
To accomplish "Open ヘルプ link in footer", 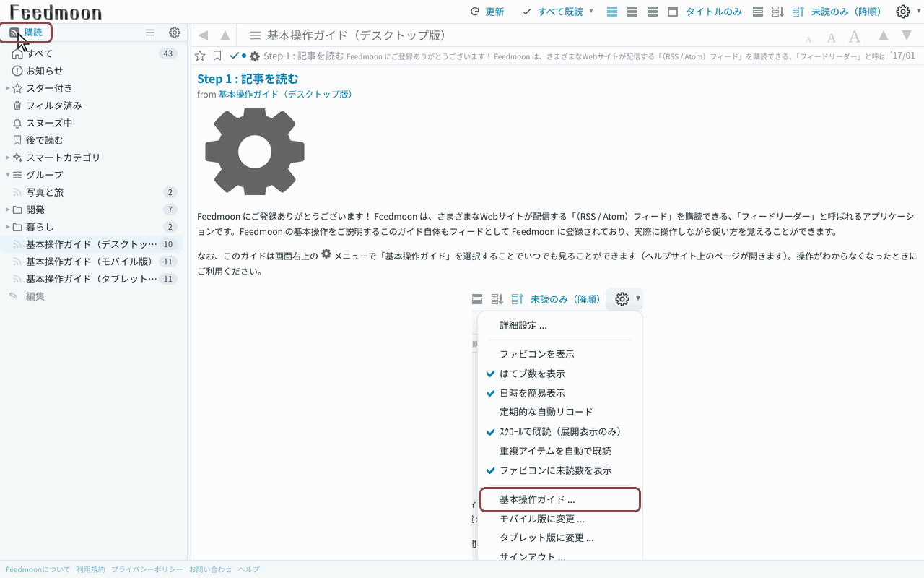I will [x=249, y=569].
